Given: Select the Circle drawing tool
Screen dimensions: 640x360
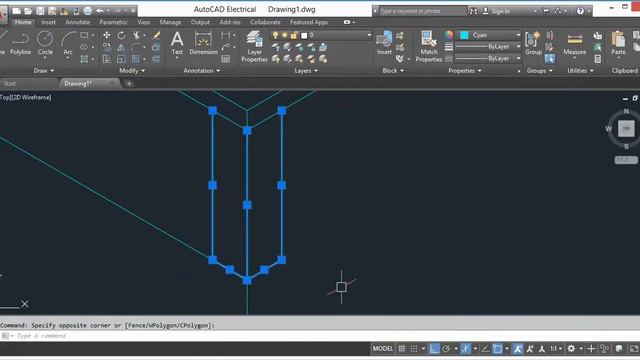Looking at the screenshot, I should click(45, 44).
